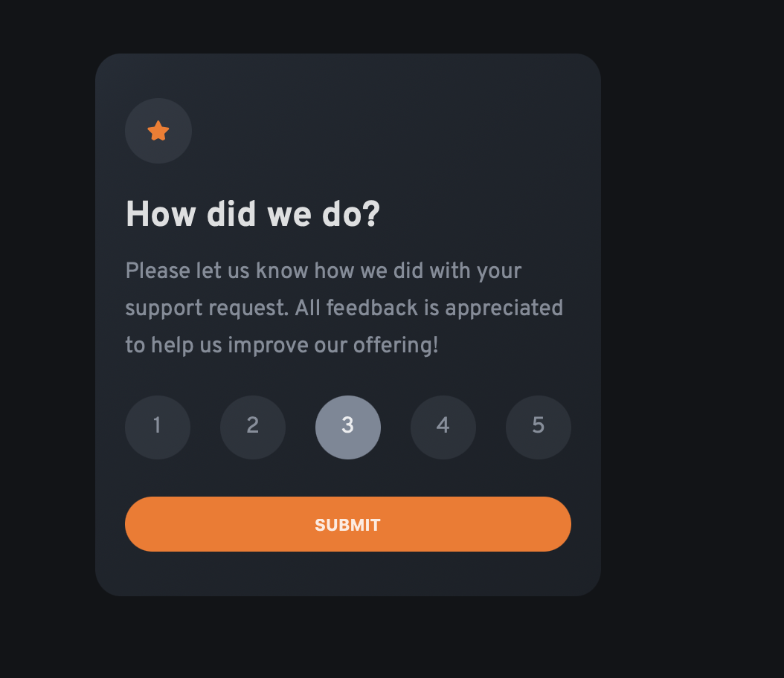Click the 'How did we do?' heading
Image resolution: width=784 pixels, height=678 pixels.
coord(251,214)
